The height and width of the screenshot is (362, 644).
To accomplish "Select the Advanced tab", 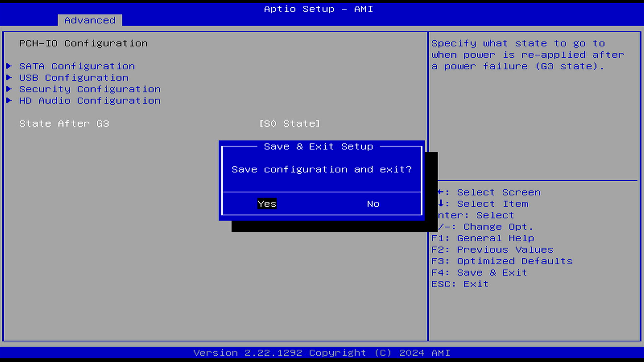I will coord(90,20).
